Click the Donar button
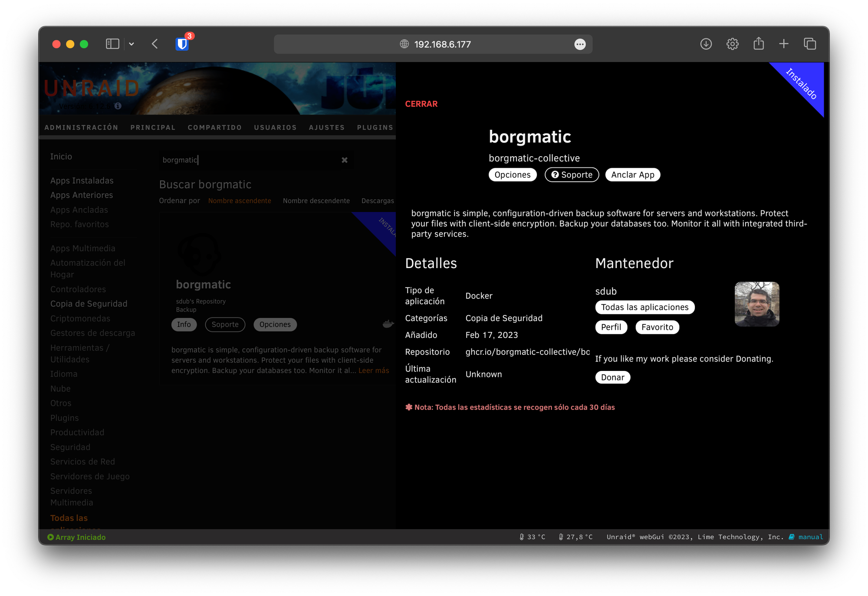The image size is (868, 596). (x=612, y=377)
